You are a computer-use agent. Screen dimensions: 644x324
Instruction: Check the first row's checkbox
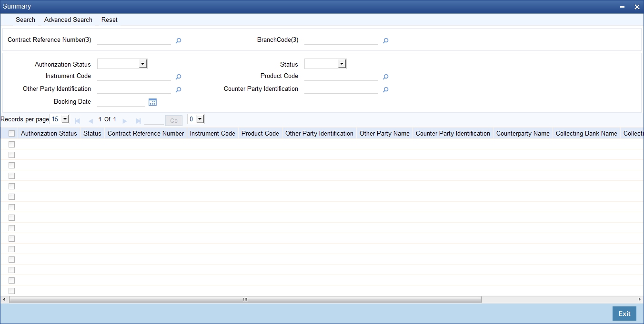(x=12, y=144)
